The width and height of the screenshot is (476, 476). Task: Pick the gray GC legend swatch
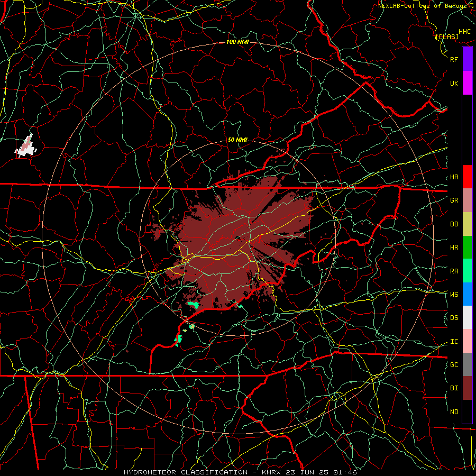(467, 364)
